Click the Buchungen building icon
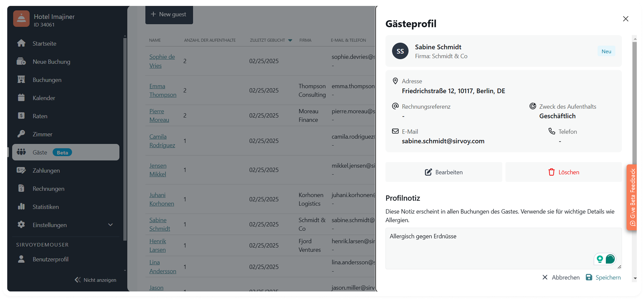This screenshot has height=300, width=644. tap(21, 80)
